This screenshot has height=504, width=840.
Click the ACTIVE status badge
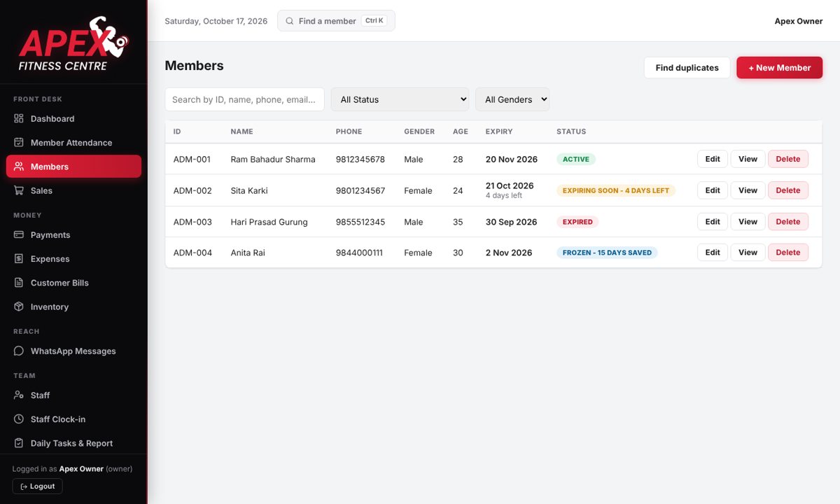576,159
